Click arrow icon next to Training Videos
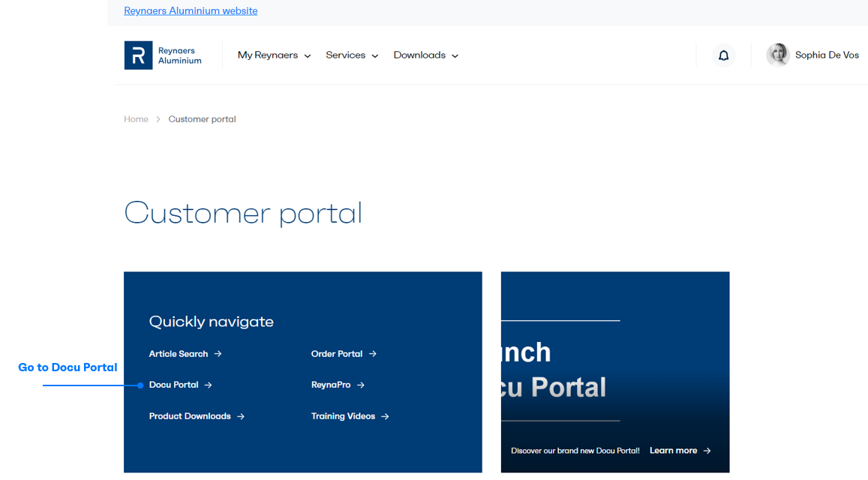 (x=386, y=416)
